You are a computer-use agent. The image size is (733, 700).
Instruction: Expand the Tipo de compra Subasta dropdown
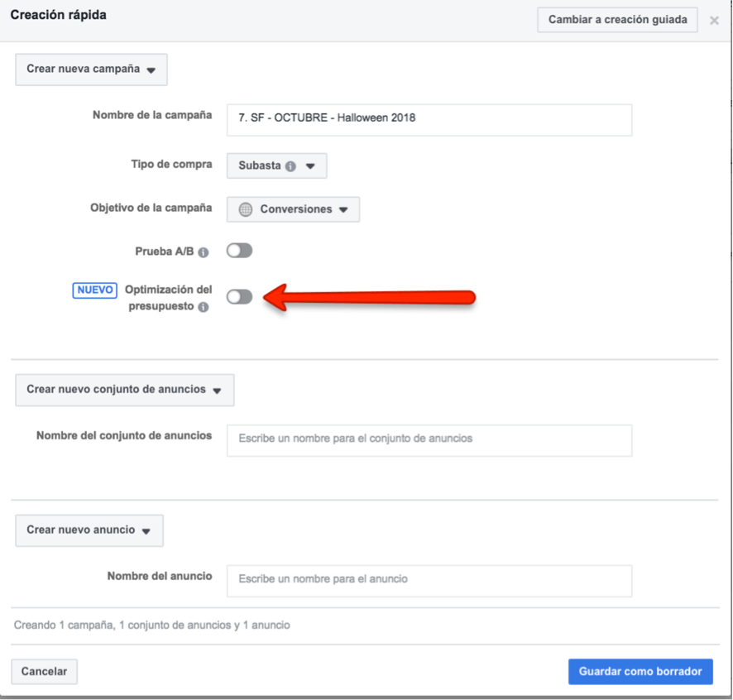coord(277,166)
